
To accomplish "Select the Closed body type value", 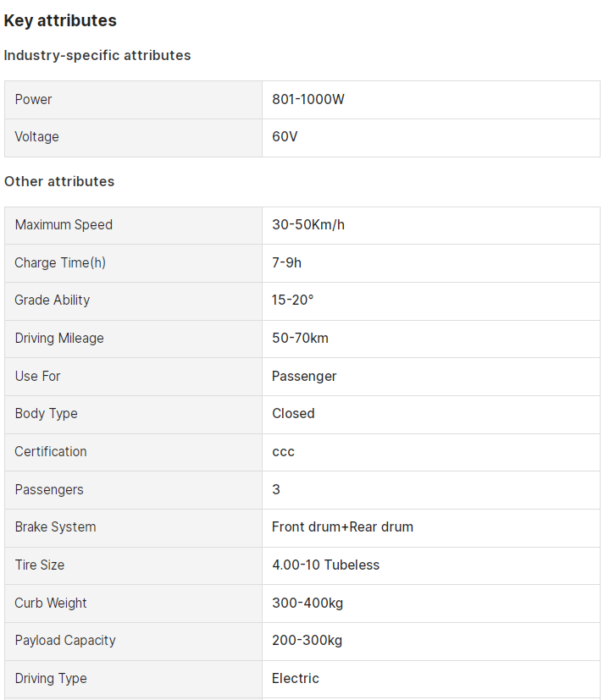I will pyautogui.click(x=293, y=413).
